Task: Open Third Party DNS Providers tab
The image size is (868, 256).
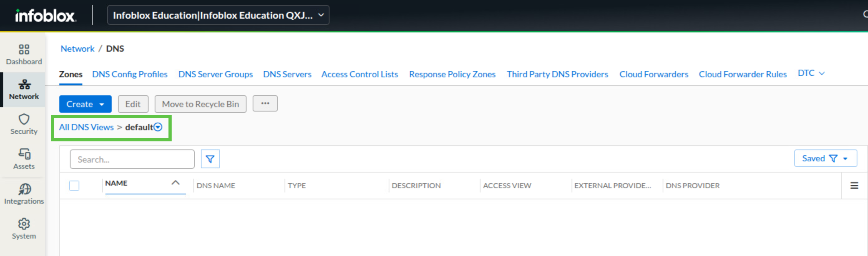Action: coord(557,74)
